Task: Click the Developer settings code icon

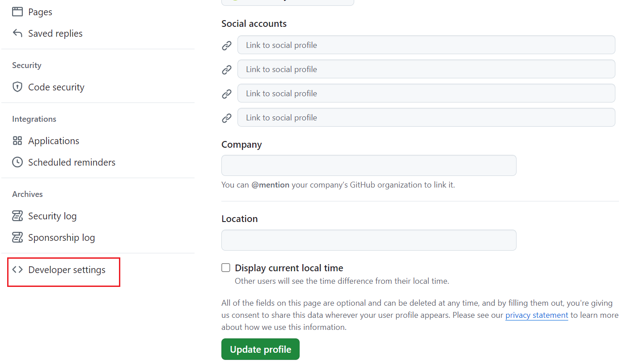Action: point(17,270)
